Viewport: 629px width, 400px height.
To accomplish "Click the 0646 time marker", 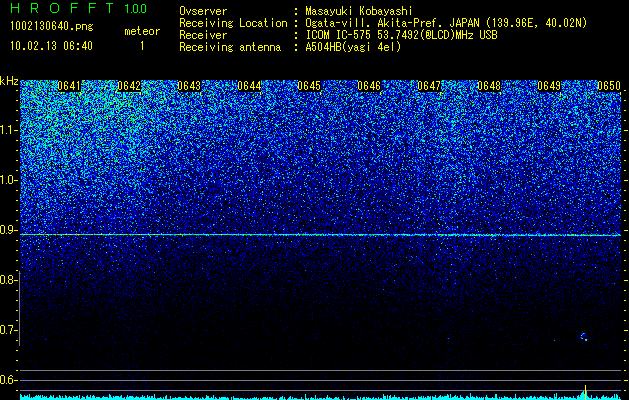I will pyautogui.click(x=369, y=86).
